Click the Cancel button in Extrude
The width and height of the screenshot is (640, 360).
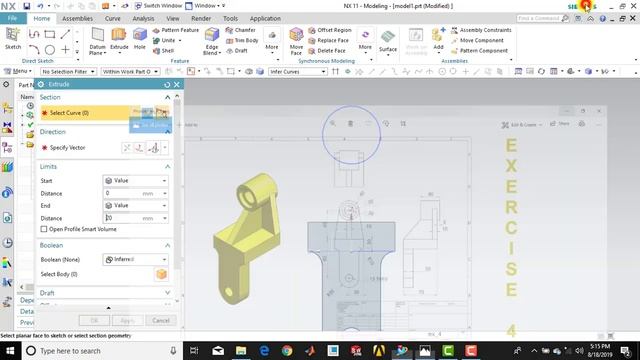[161, 320]
